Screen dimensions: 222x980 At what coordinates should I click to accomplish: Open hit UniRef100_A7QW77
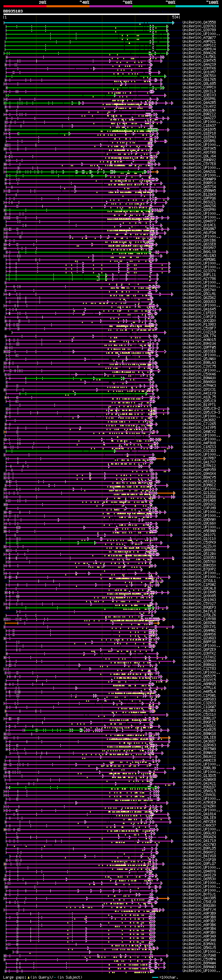(199, 38)
